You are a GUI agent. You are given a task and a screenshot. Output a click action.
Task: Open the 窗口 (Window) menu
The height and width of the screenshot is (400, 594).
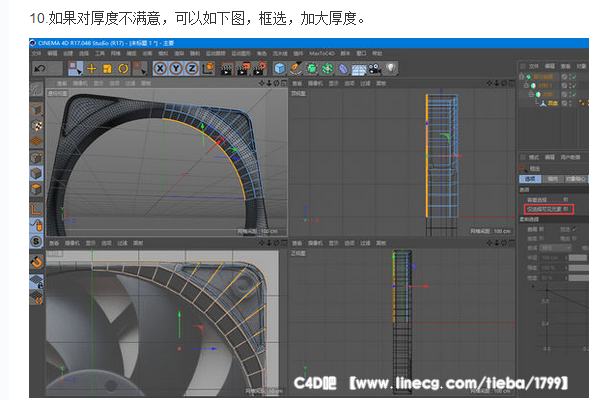361,53
